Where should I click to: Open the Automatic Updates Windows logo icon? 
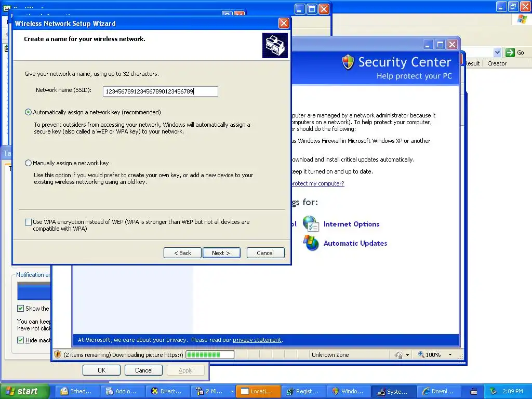[311, 243]
